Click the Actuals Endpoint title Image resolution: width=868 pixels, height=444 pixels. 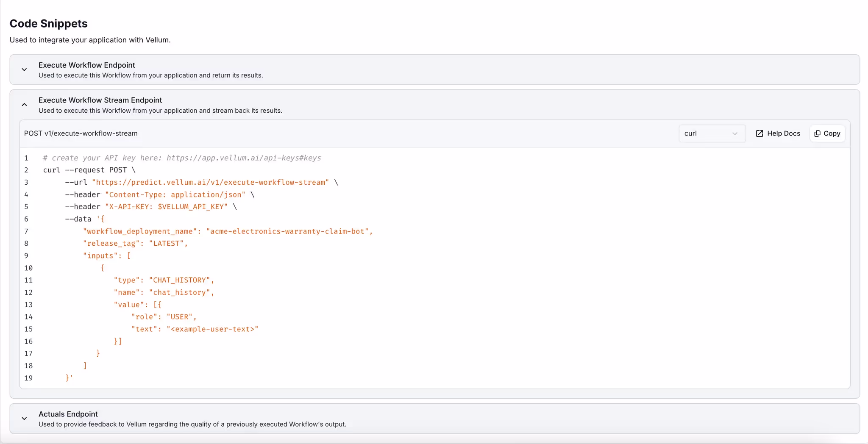point(68,414)
